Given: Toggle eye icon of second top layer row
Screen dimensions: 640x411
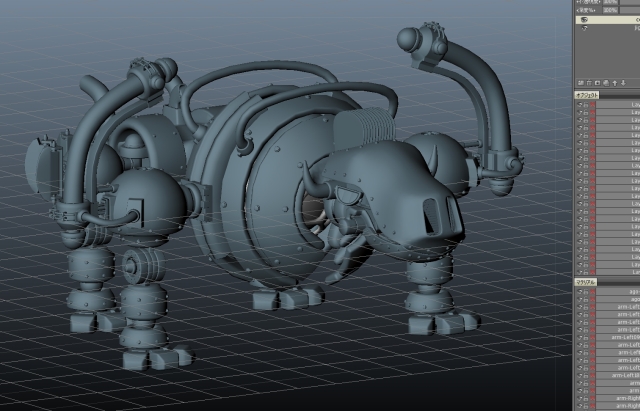Looking at the screenshot, I should 583,28.
